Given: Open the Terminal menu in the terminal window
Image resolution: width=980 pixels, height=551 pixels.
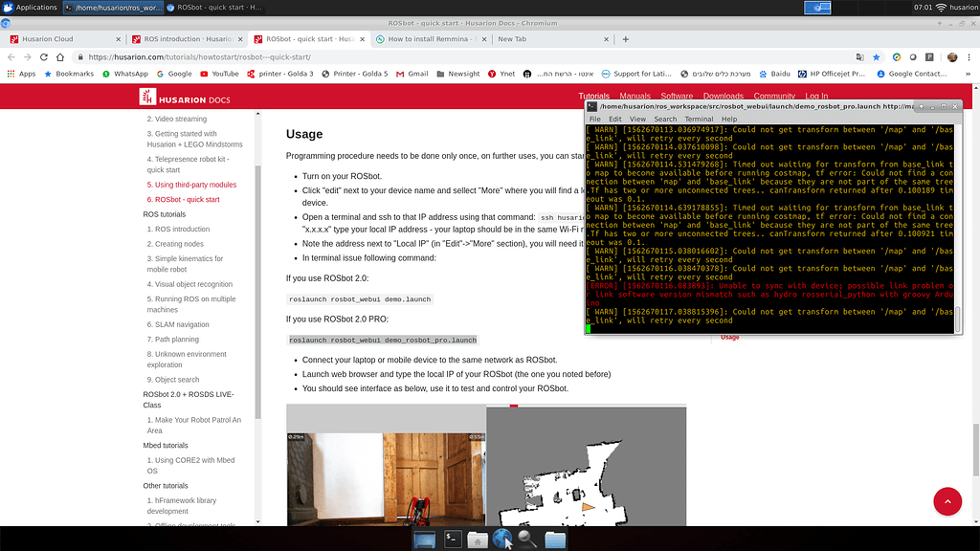Looking at the screenshot, I should (x=700, y=119).
